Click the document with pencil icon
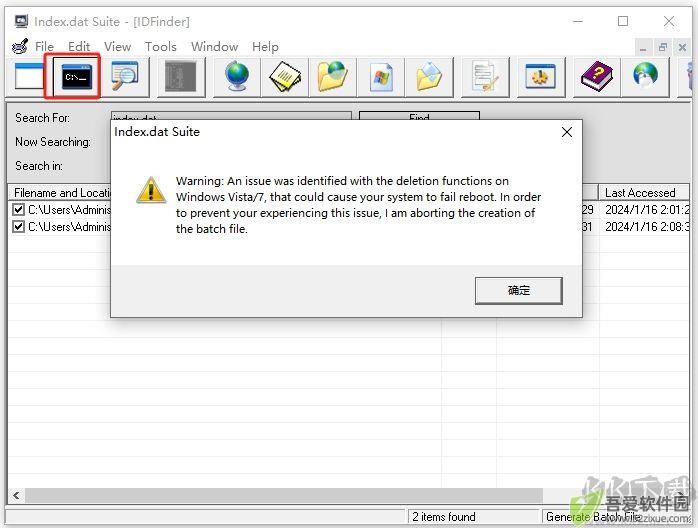The height and width of the screenshot is (528, 698). coord(485,77)
